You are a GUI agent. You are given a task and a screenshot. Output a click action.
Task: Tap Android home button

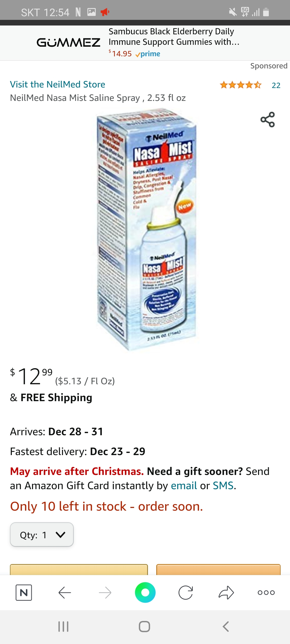[144, 627]
